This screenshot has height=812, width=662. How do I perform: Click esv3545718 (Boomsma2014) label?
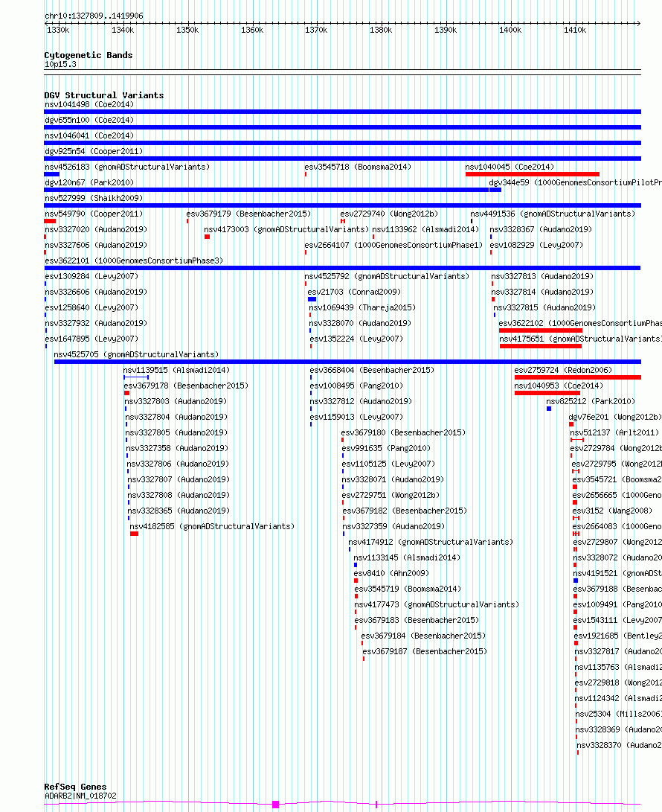point(358,167)
